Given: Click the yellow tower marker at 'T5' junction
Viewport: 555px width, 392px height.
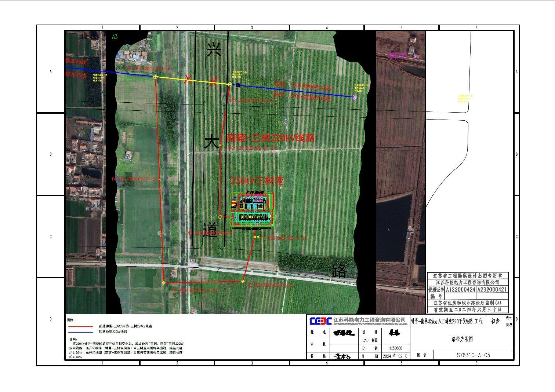Looking at the screenshot, I should coord(155,77).
